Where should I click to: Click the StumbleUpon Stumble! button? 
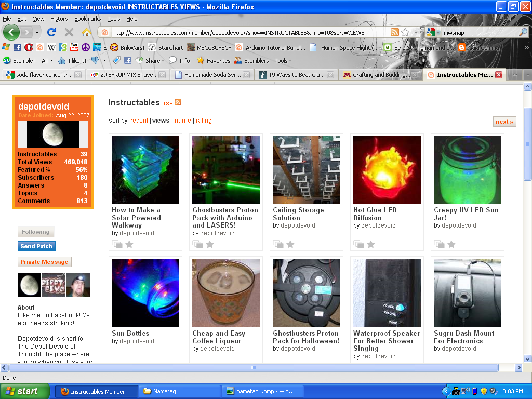[x=19, y=61]
